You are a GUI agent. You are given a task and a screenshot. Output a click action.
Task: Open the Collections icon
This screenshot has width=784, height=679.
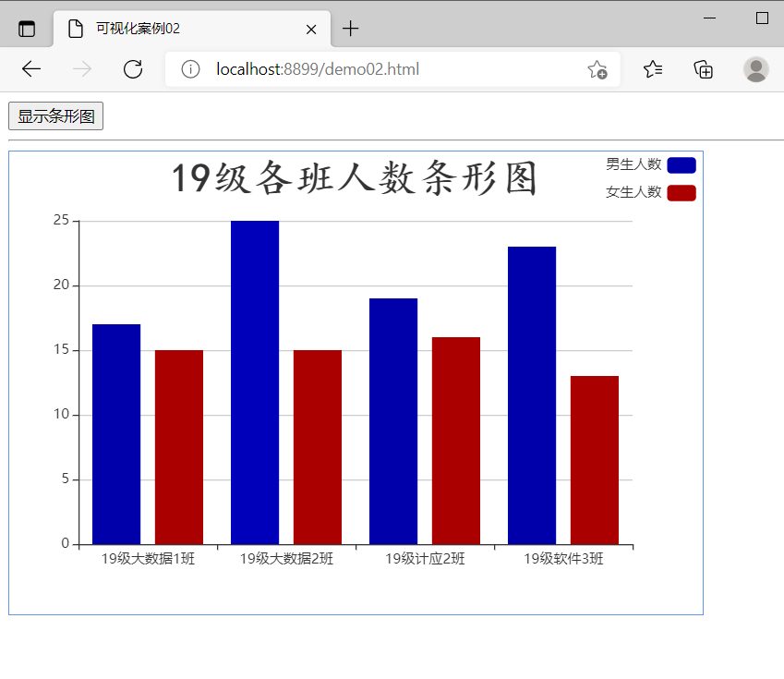tap(703, 69)
